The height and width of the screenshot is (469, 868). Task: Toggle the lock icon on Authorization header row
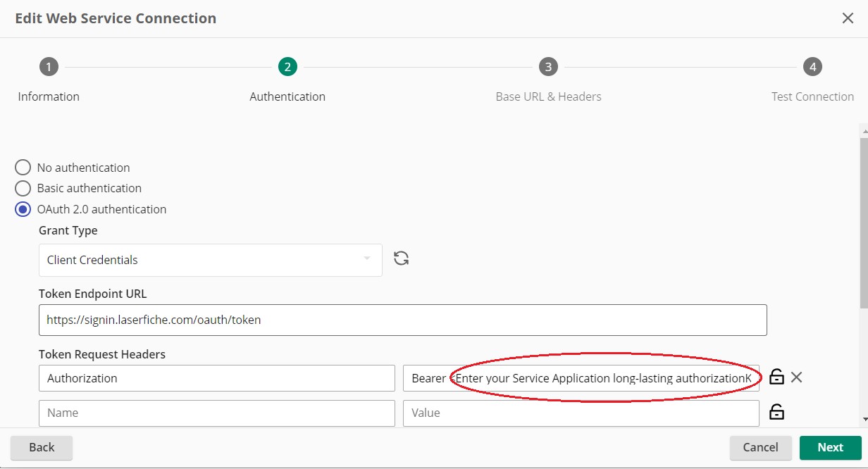[x=776, y=377]
